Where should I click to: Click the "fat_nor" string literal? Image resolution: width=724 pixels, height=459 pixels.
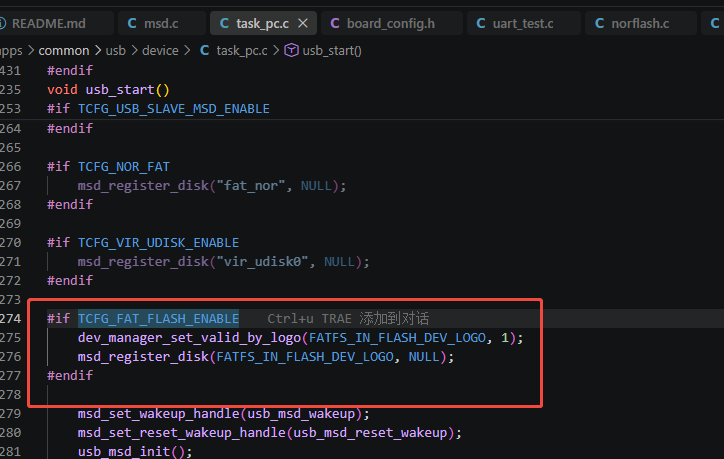tap(251, 186)
